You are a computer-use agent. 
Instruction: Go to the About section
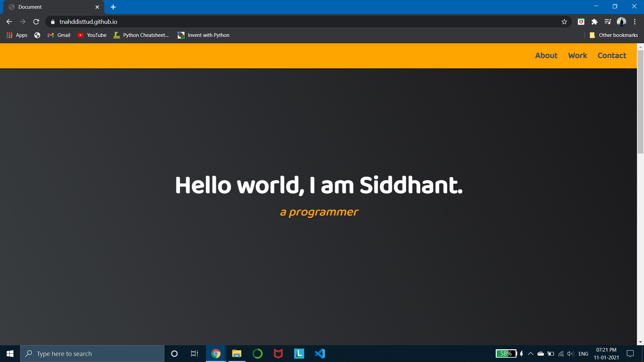point(546,56)
